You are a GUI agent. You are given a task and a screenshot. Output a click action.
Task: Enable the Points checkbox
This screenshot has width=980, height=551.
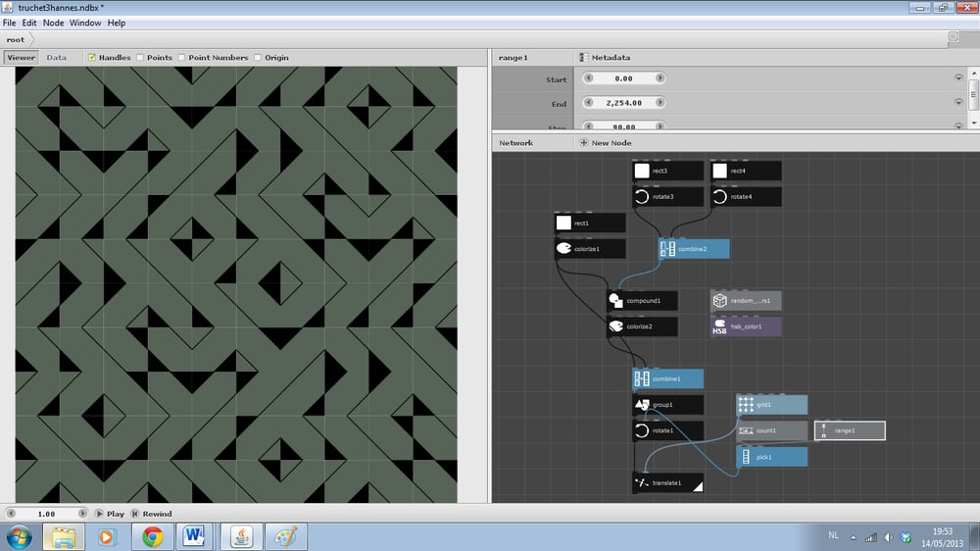pos(140,58)
